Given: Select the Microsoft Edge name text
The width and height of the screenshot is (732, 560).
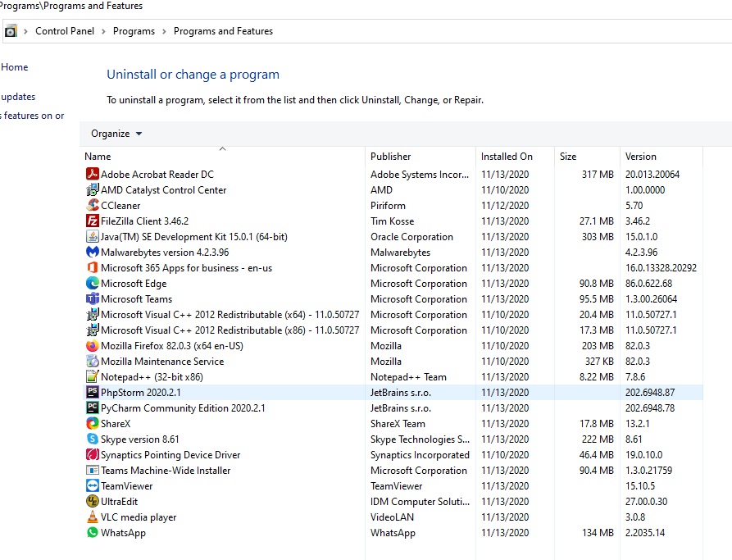Looking at the screenshot, I should click(x=134, y=284).
